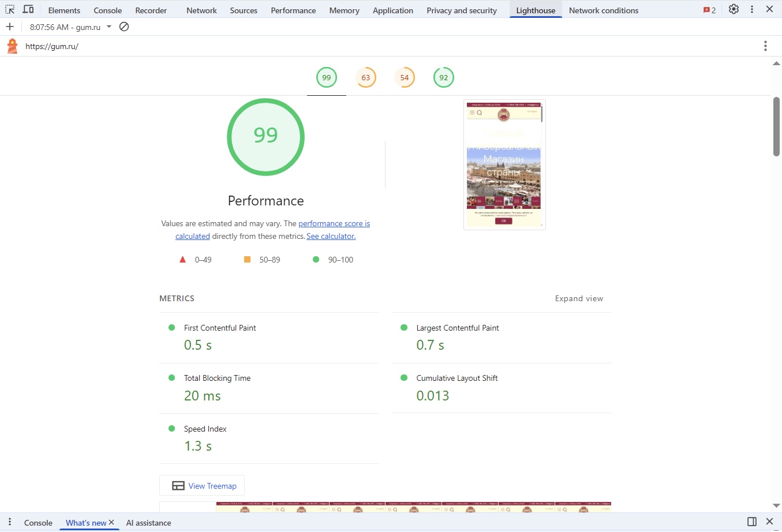The image size is (782, 532).
Task: Open the See calculator link
Action: tap(331, 237)
